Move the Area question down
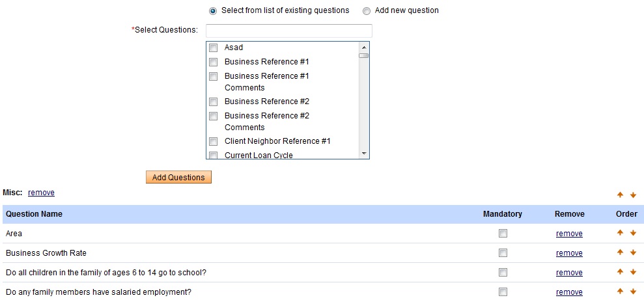This screenshot has height=300, width=644. click(x=633, y=233)
